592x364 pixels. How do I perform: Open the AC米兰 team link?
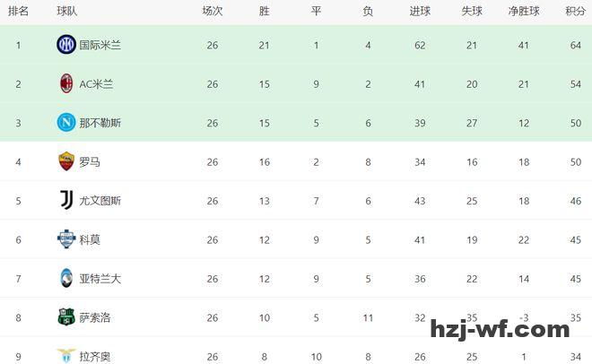click(96, 84)
